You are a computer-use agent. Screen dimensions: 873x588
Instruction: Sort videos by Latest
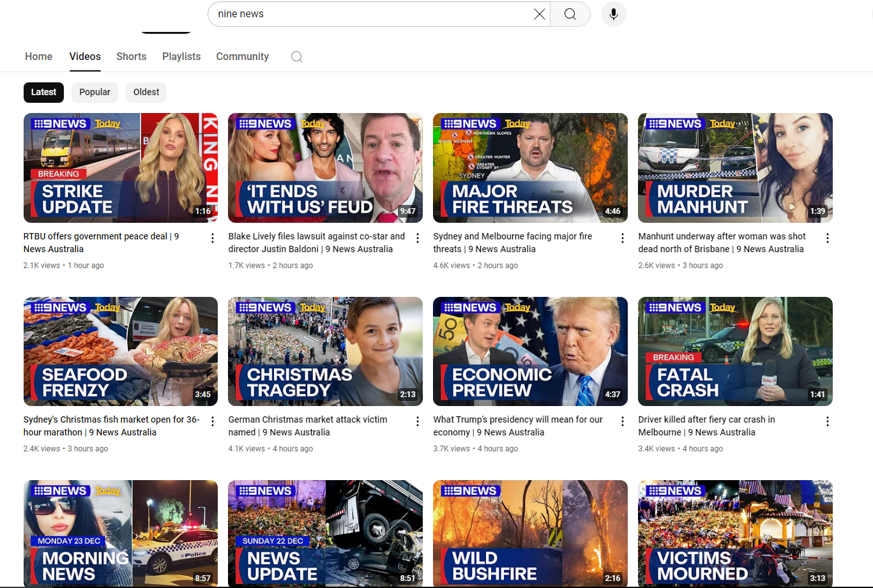tap(44, 92)
